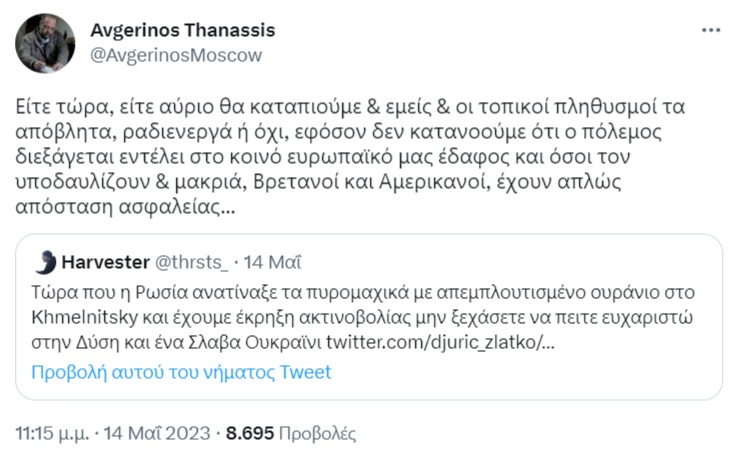Viewport: 741px width, 462px height.
Task: Click Προβολή αυτού του νήματος Tweet
Action: coord(181,373)
